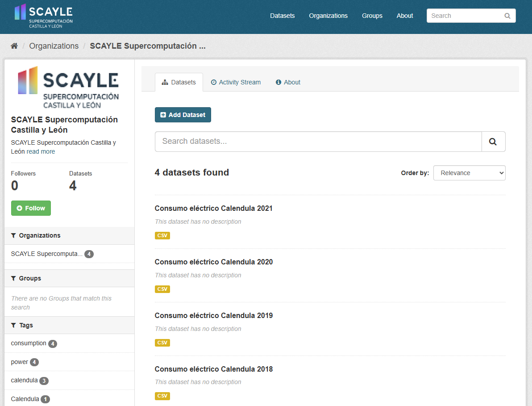Submit dataset search with magnifier button

point(493,142)
